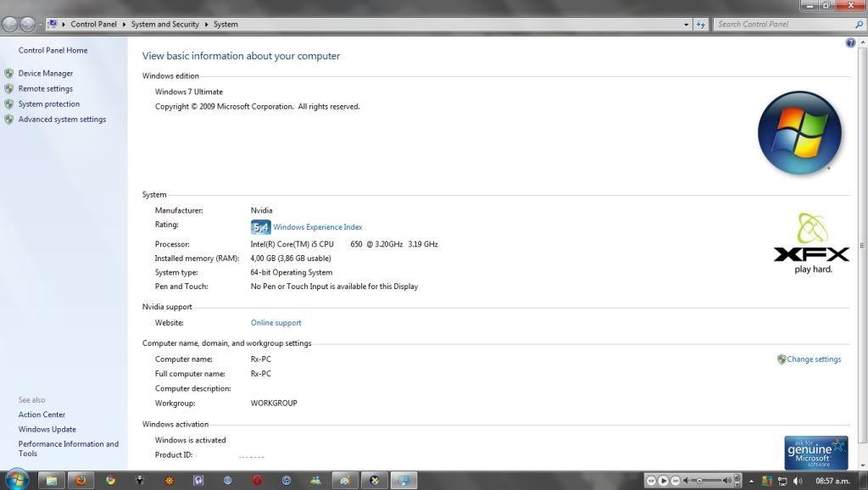868x490 pixels.
Task: Open Remote settings link
Action: pos(46,88)
